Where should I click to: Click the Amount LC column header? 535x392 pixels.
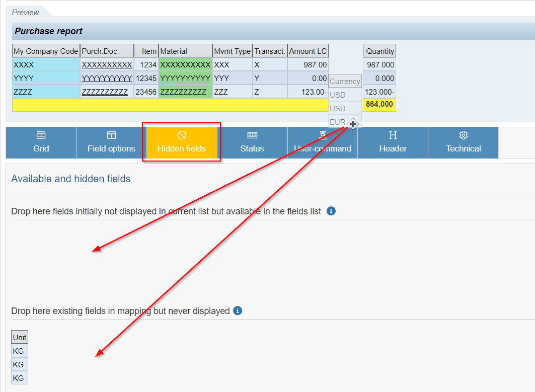(308, 50)
